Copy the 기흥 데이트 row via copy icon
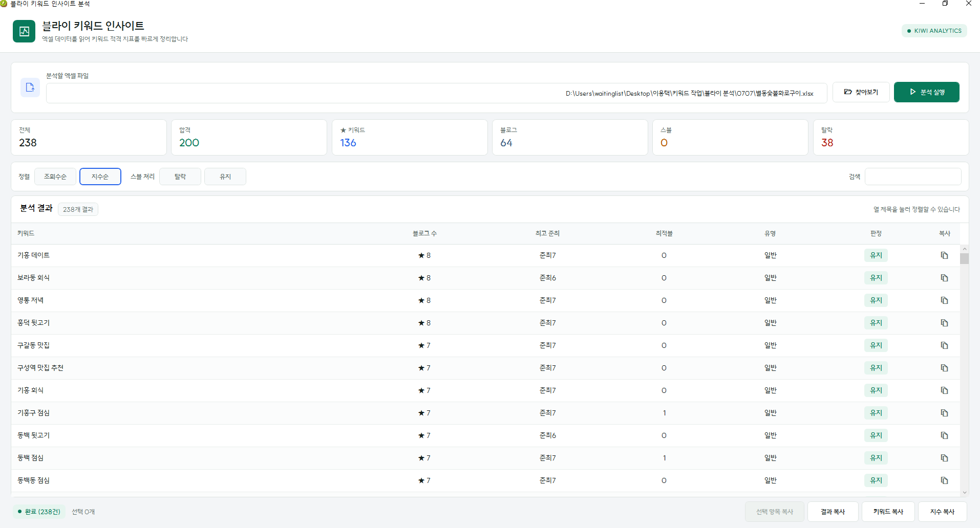Image resolution: width=980 pixels, height=528 pixels. click(944, 255)
